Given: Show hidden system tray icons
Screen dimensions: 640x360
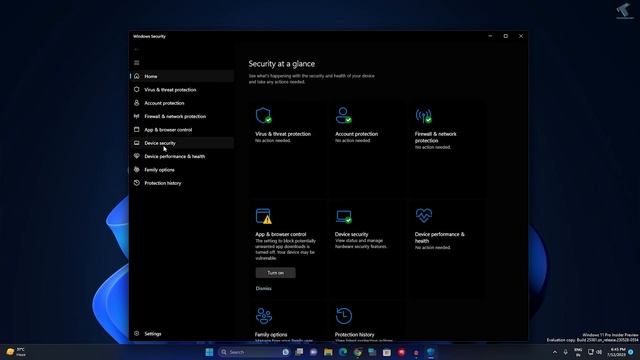Looking at the screenshot, I should [x=555, y=352].
